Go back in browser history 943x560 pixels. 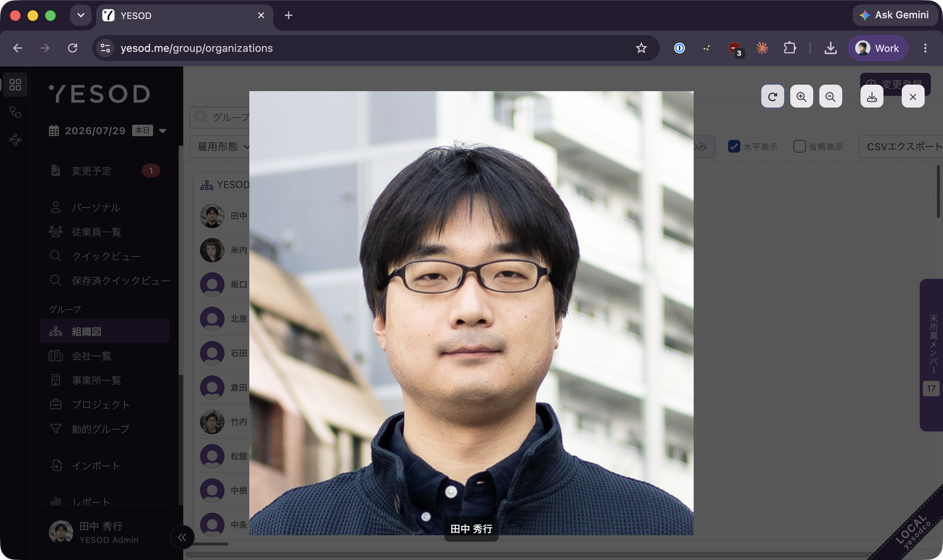point(17,48)
